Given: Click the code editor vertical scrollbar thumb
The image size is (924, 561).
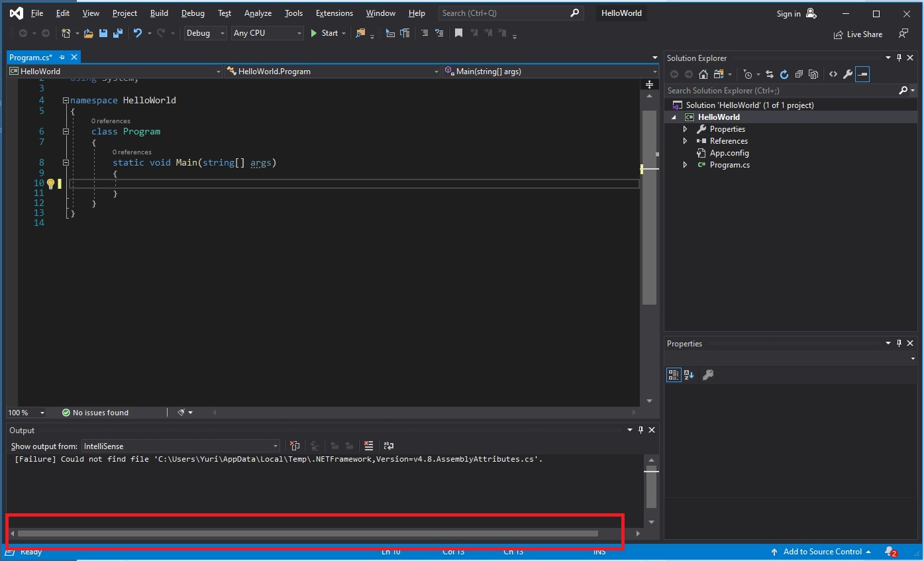Looking at the screenshot, I should pos(649,208).
